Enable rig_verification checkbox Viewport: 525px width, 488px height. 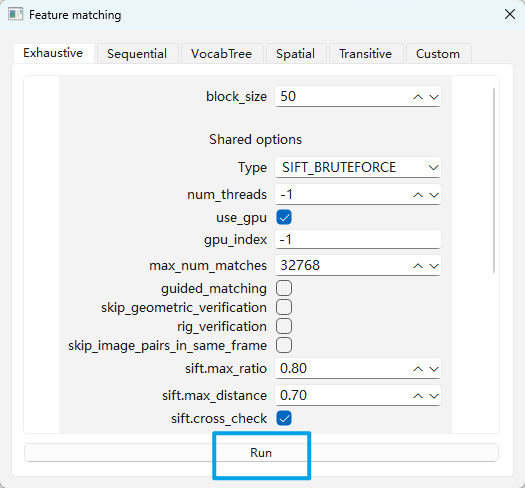[x=284, y=326]
